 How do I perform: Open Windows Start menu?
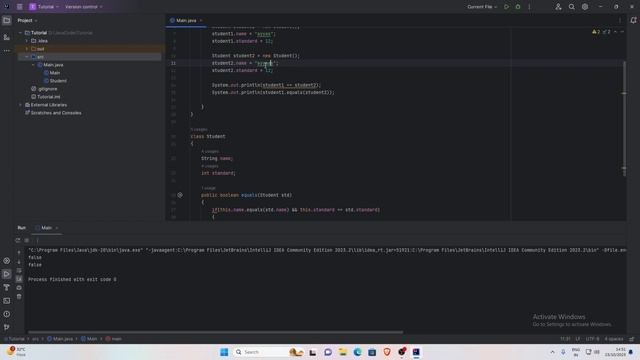pos(224,352)
